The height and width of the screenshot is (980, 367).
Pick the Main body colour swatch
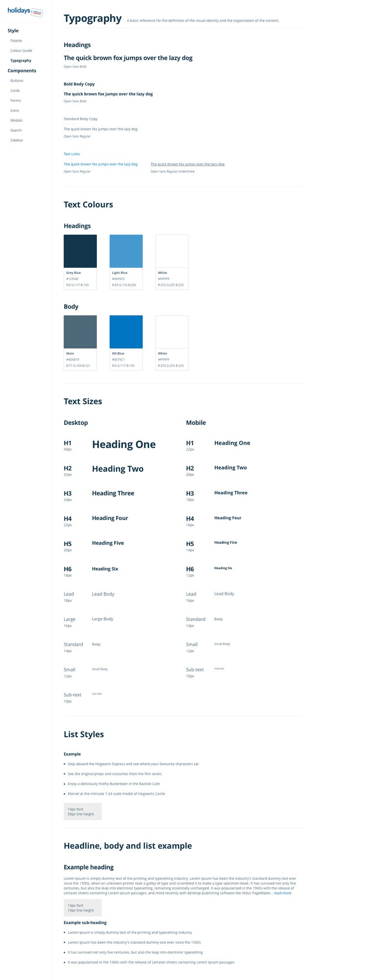80,332
